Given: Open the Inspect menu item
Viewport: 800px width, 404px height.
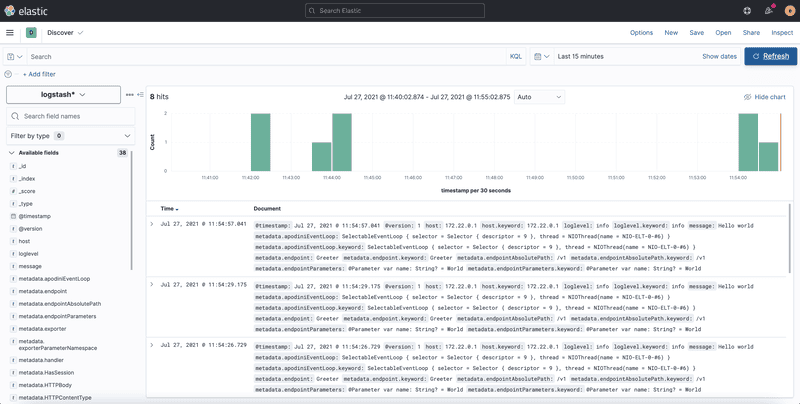Looking at the screenshot, I should [x=782, y=32].
